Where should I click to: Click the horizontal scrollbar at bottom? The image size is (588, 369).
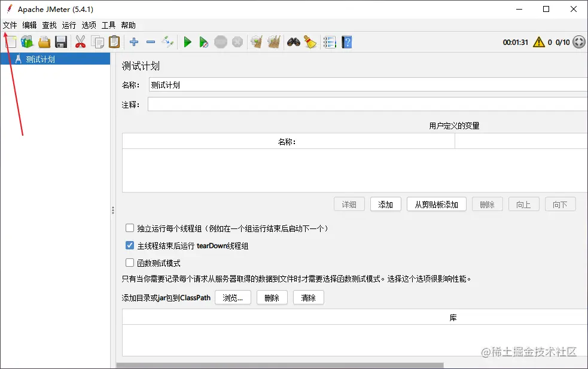coord(280,365)
